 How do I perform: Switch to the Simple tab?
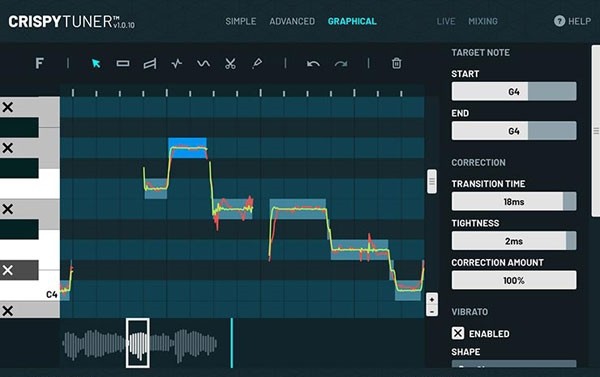click(x=241, y=21)
